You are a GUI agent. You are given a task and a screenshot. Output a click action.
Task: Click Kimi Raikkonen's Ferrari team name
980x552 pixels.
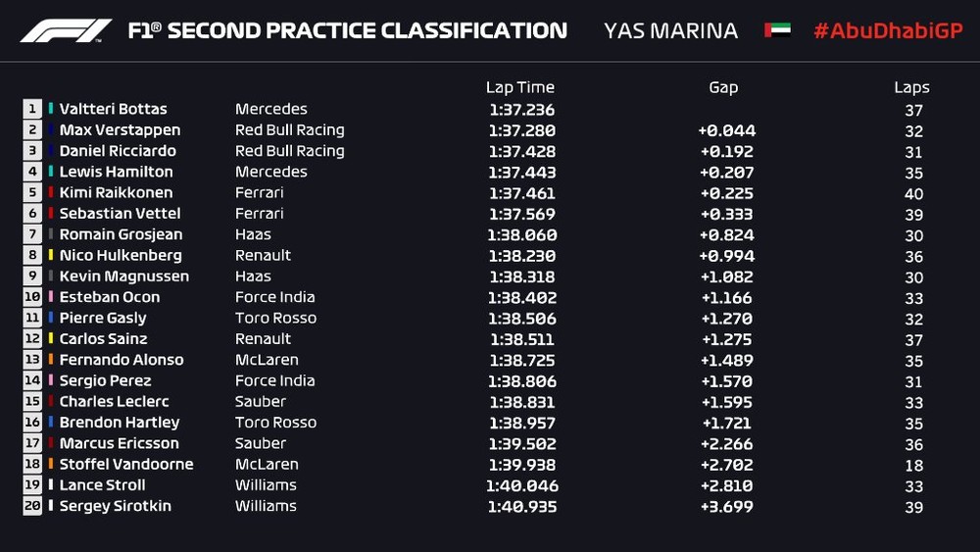(x=259, y=193)
